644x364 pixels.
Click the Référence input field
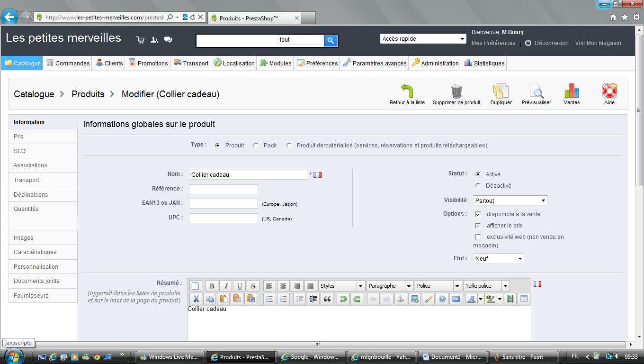(224, 189)
